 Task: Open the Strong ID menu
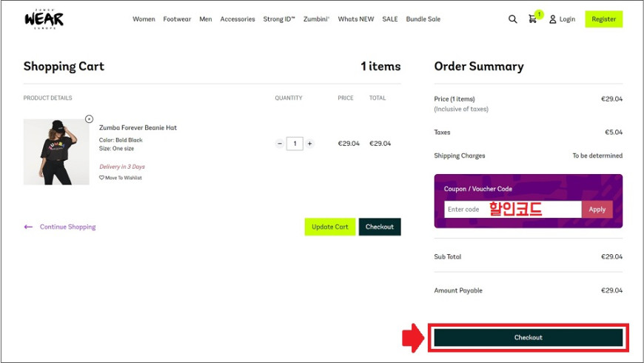click(x=279, y=19)
